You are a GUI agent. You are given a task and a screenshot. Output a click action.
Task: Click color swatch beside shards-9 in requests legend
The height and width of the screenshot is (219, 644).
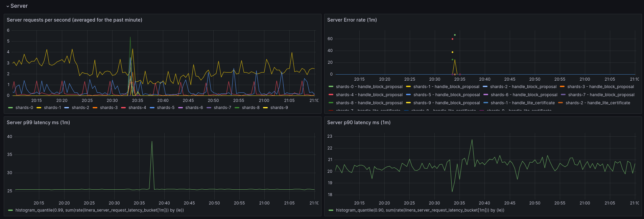pos(265,108)
